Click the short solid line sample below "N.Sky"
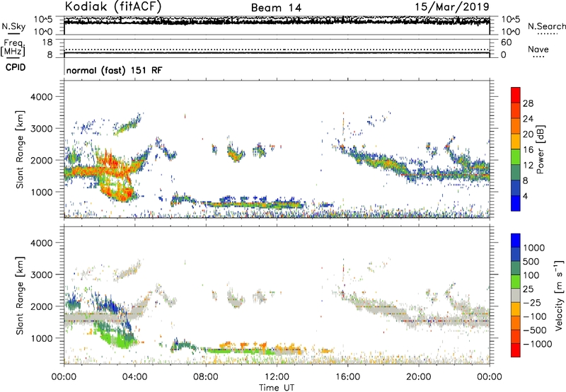Image resolution: width=566 pixels, height=392 pixels. (13, 33)
